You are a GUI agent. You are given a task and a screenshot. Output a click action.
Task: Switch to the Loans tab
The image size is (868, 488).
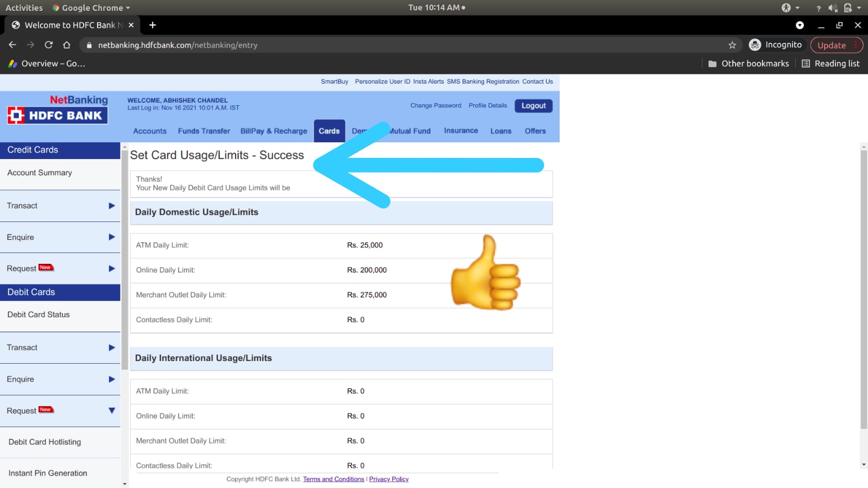coord(500,131)
